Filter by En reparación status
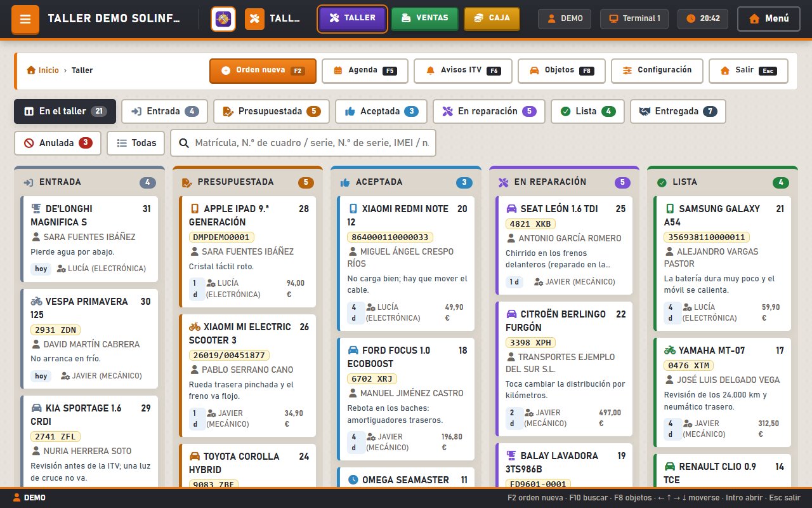 tap(489, 111)
